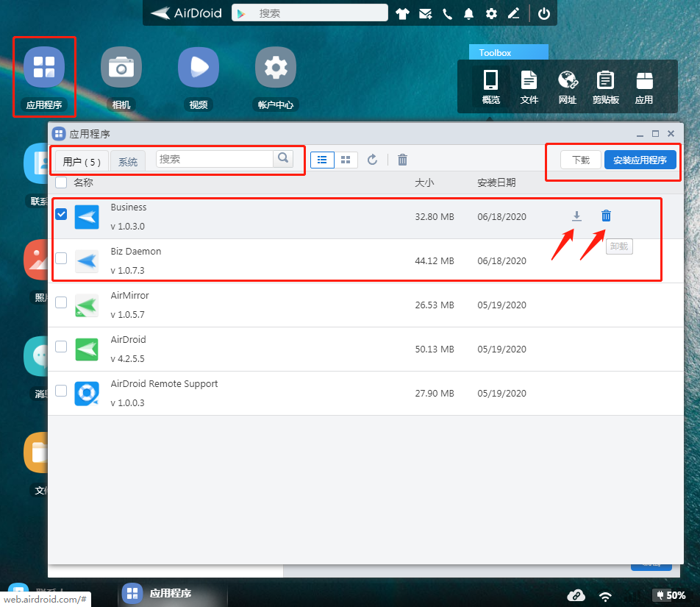Viewport: 700px width, 607px height.
Task: Check the AirMirror checkbox
Action: (61, 302)
